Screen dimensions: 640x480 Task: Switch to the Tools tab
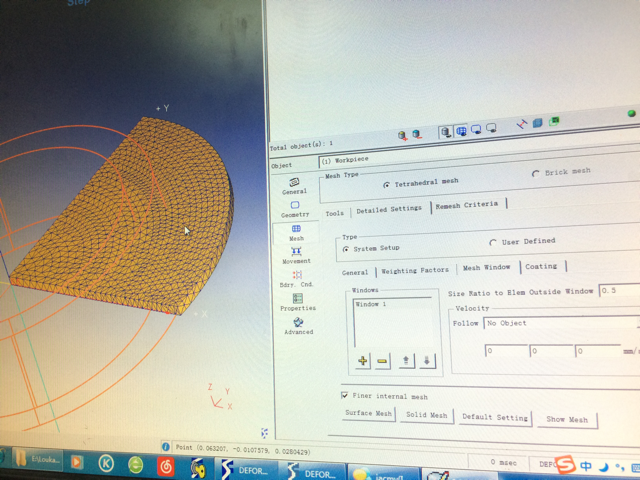[335, 213]
